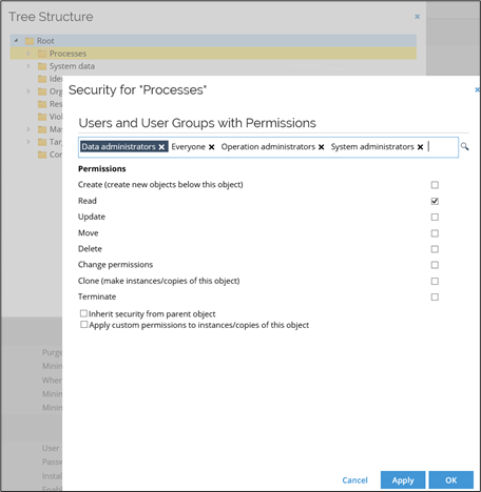Viewport: 481px width, 492px height.
Task: Click the System data folder icon
Action: (x=42, y=66)
